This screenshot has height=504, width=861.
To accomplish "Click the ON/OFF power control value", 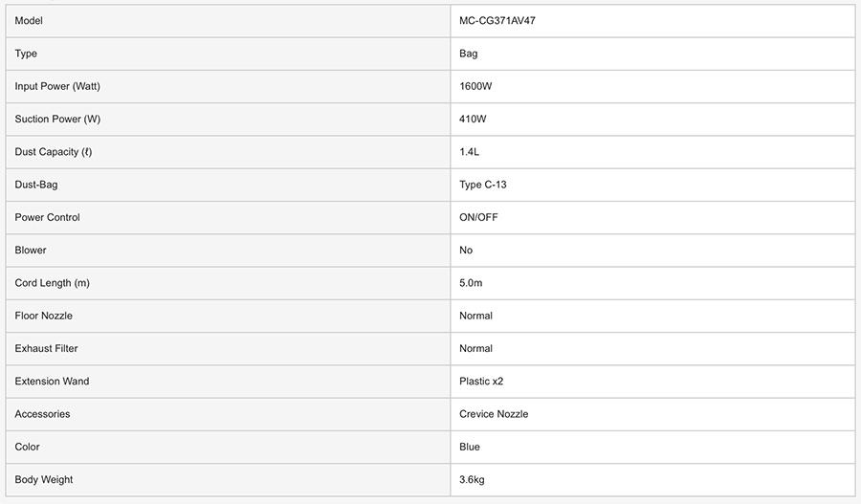I will 478,217.
